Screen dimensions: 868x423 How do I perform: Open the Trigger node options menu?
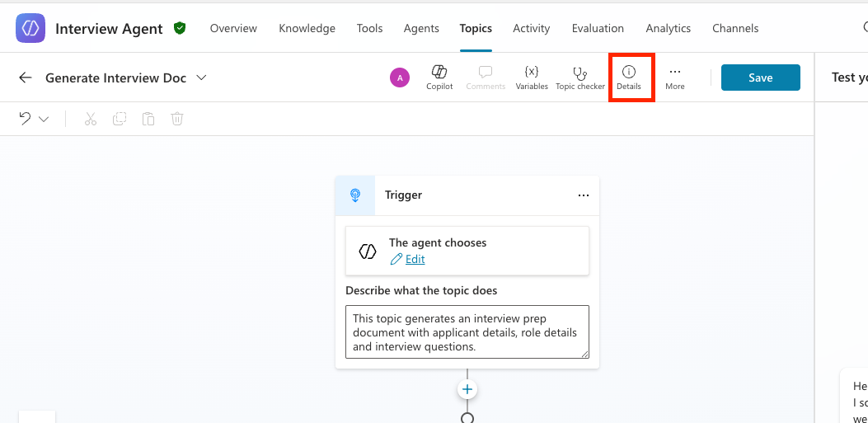tap(584, 195)
